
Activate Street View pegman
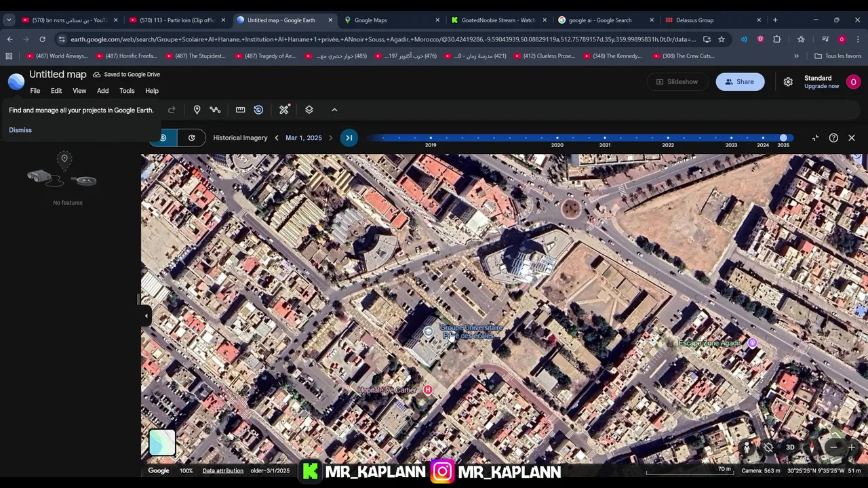747,447
